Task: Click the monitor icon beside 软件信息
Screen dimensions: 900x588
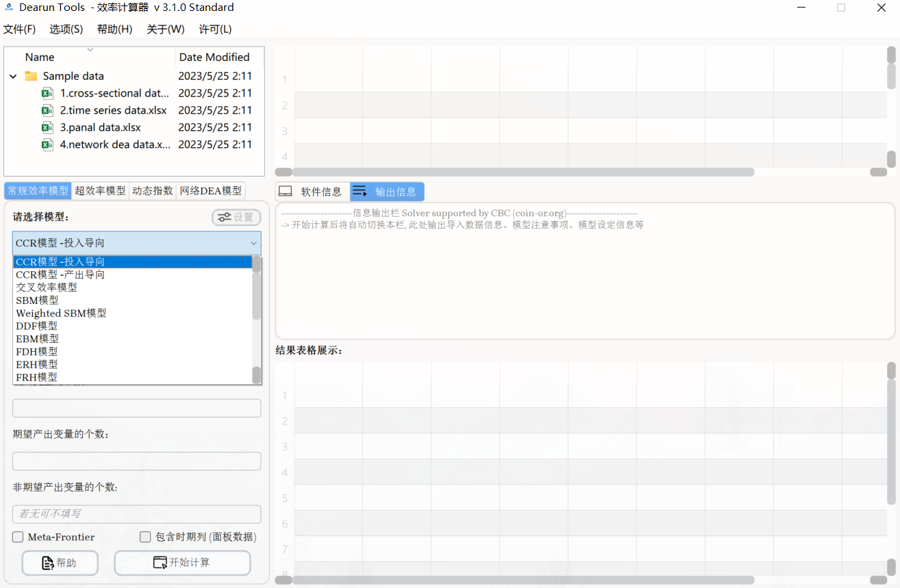Action: click(x=286, y=192)
